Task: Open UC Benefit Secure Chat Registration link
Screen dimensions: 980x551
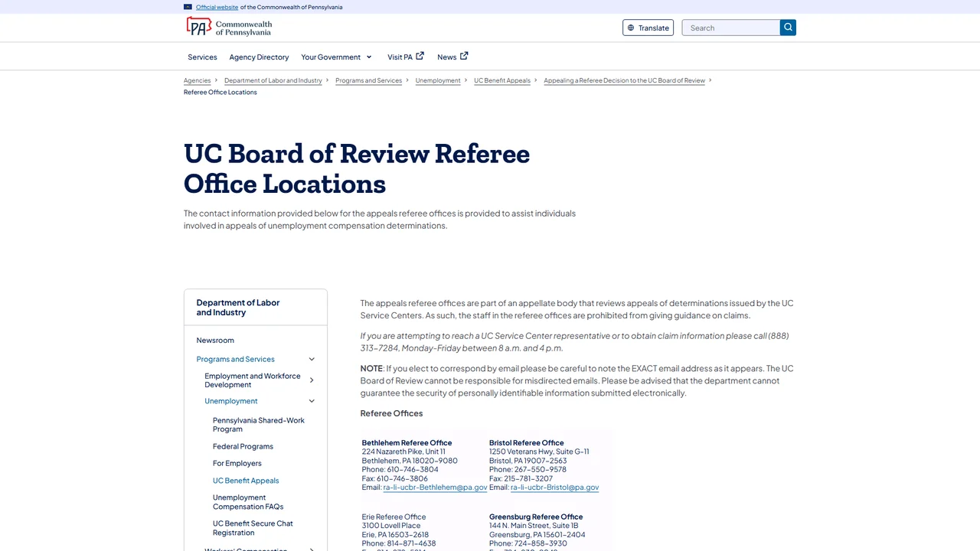Action: 253,528
